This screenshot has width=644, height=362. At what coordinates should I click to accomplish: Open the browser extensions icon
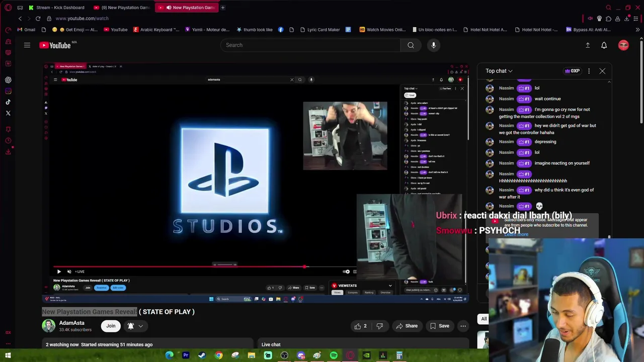[609, 19]
